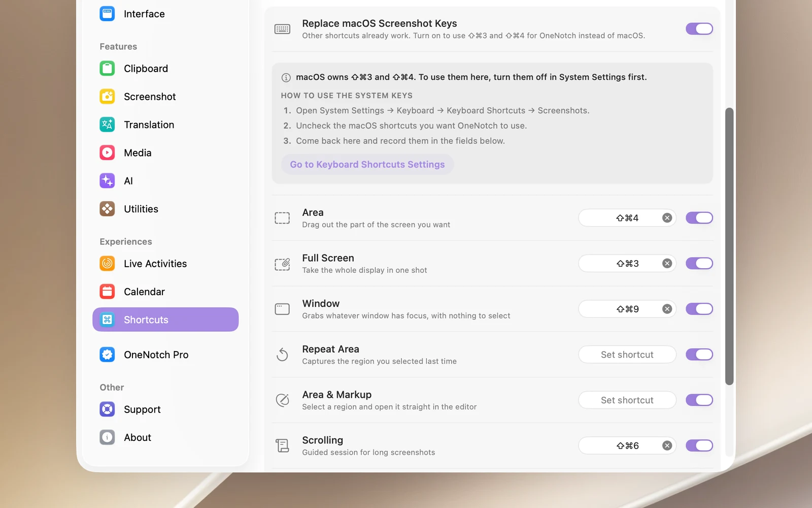Set shortcut for Repeat Area

pos(627,355)
